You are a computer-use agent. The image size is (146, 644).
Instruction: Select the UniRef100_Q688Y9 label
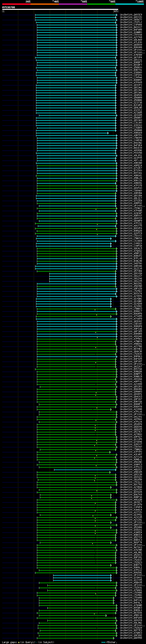click(131, 45)
